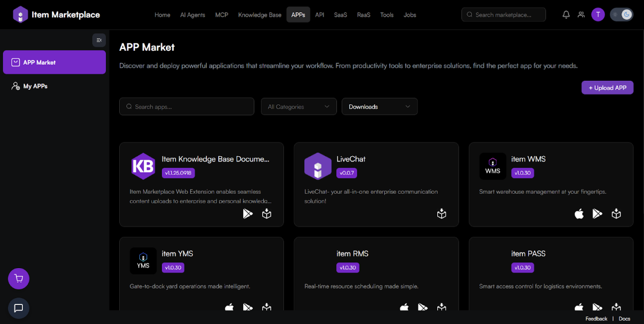
Task: Click Google Play icon on item WMS card
Action: pyautogui.click(x=597, y=214)
